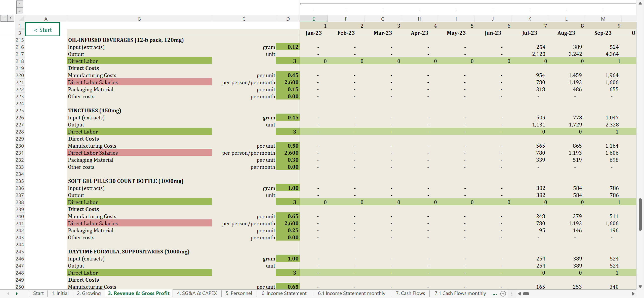
Task: Click horizontal scrollbar right arrow
Action: 633,294
